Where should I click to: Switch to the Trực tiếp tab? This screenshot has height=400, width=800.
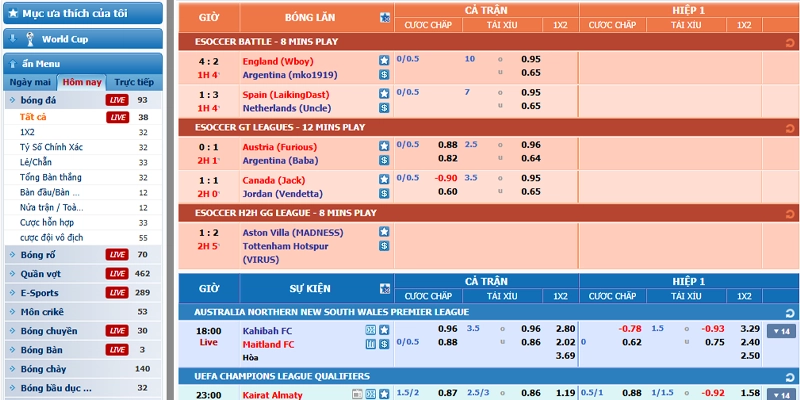tap(134, 82)
